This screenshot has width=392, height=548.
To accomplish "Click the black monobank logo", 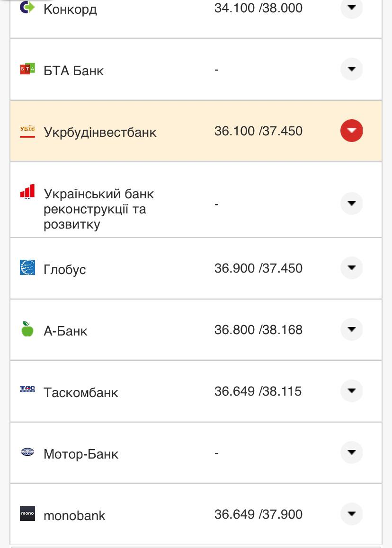I will (27, 514).
